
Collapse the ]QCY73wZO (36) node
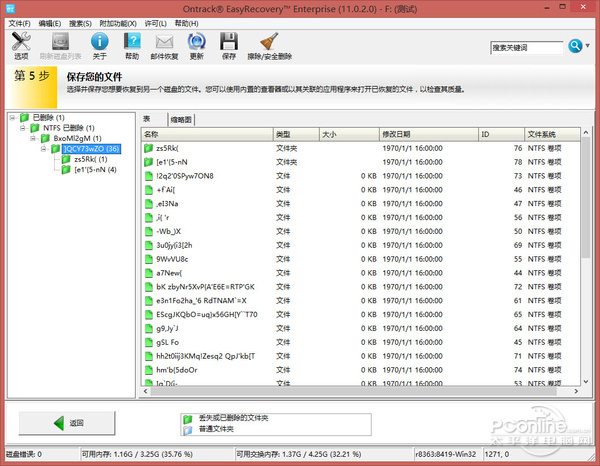click(44, 148)
